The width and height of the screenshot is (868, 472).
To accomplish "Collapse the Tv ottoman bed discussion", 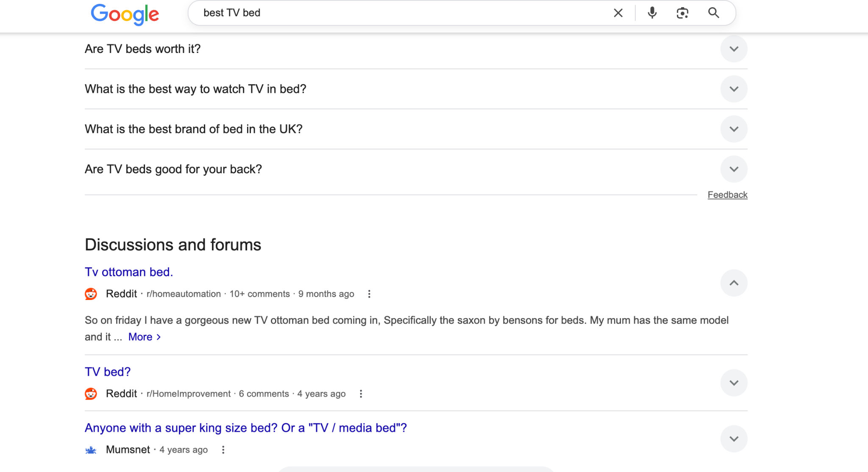I will click(734, 283).
